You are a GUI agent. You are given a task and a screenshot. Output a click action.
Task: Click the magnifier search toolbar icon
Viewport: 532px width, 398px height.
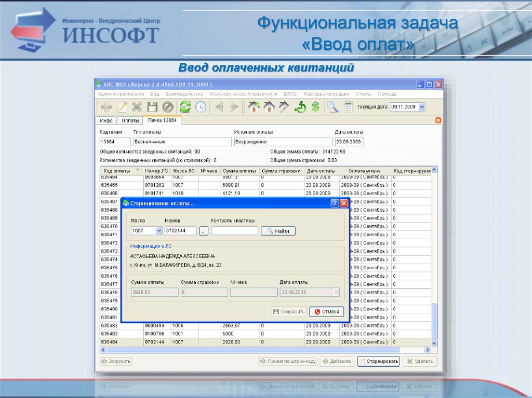pyautogui.click(x=332, y=107)
